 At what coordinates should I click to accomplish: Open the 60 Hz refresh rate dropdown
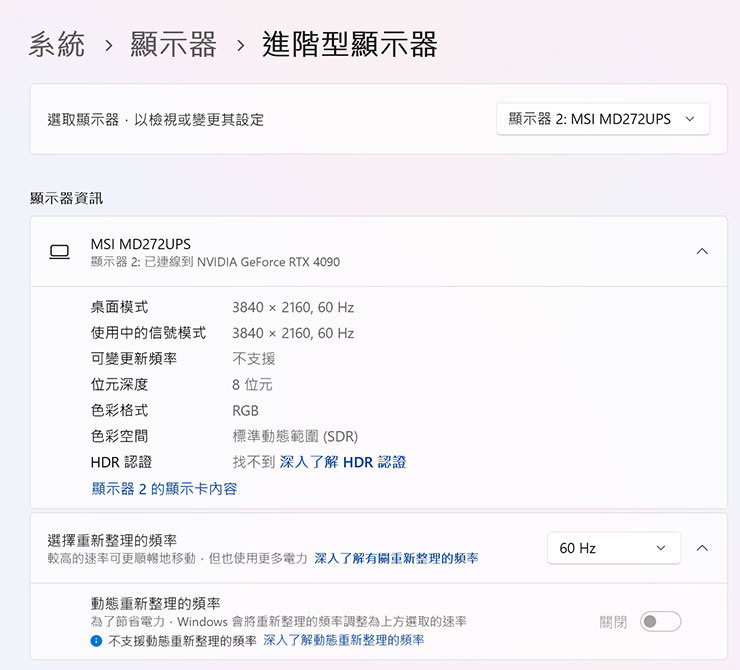pyautogui.click(x=614, y=548)
